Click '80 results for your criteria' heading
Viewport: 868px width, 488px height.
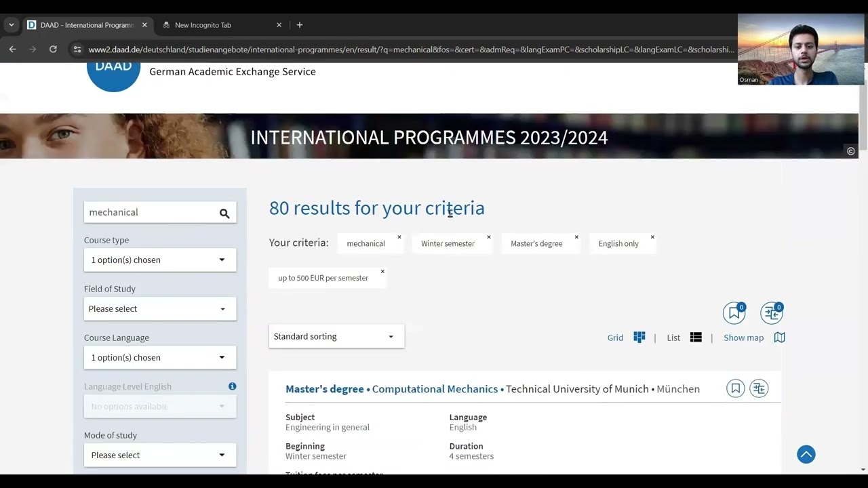(377, 208)
